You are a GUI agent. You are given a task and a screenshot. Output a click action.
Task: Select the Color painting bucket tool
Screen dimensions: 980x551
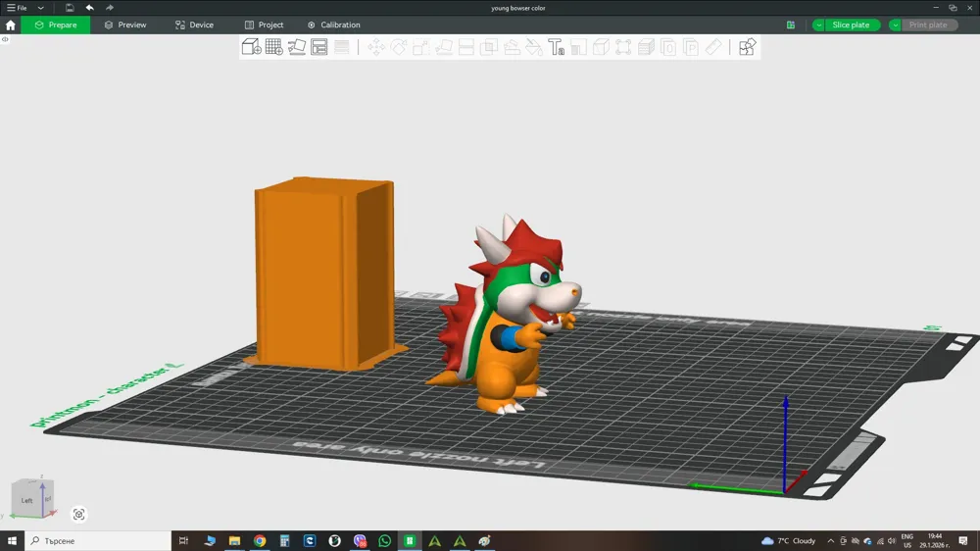534,47
